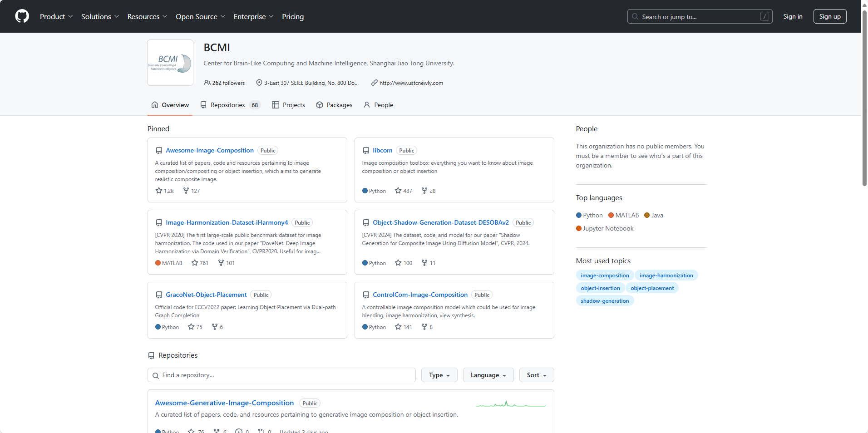868x433 pixels.
Task: Click repo icon beside GracoNet-Object-Placement
Action: [x=159, y=295]
